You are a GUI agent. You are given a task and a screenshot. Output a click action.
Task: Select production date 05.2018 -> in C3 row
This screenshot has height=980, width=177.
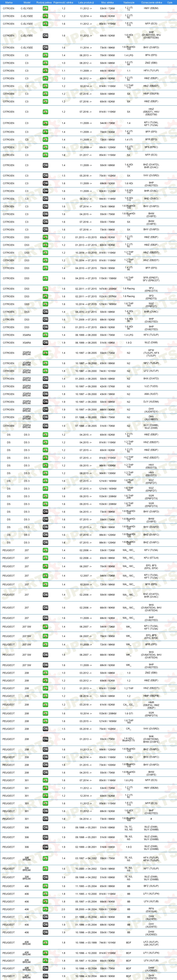86,176
